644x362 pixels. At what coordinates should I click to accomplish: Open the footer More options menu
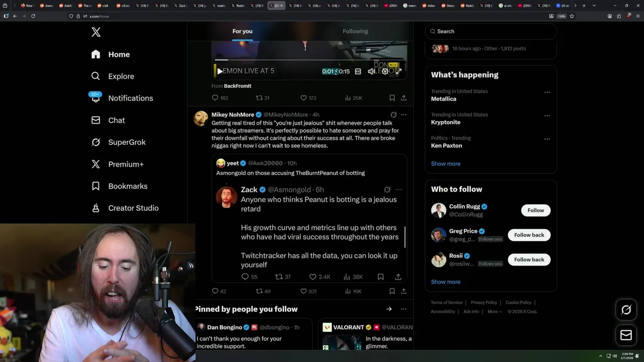[494, 312]
